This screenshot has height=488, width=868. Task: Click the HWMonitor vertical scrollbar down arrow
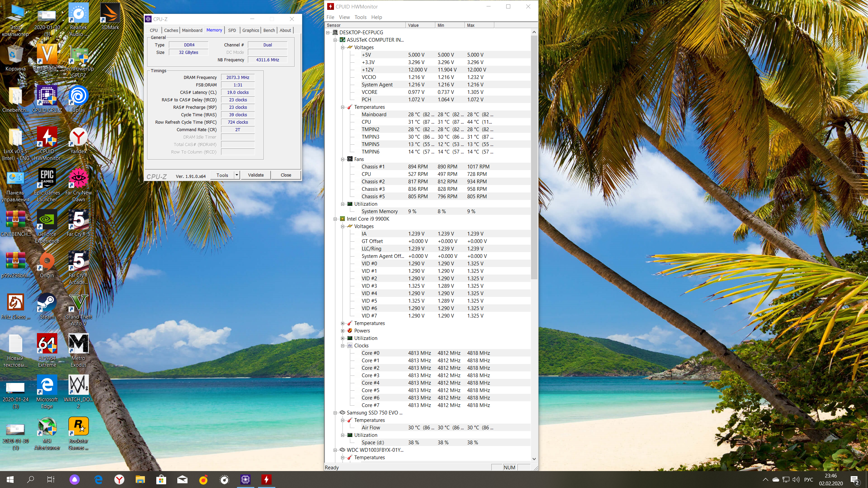click(x=534, y=459)
